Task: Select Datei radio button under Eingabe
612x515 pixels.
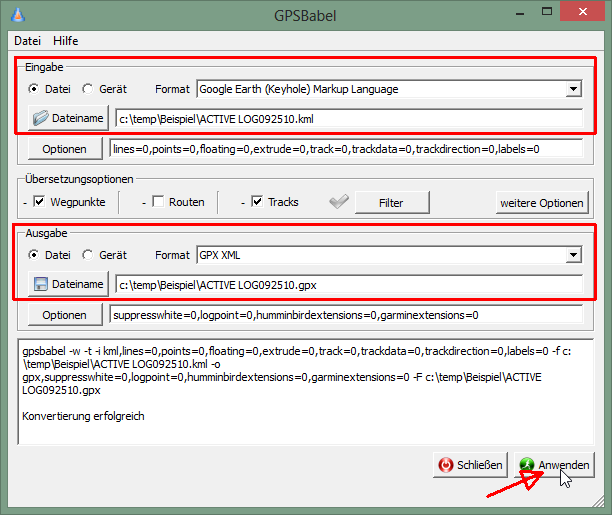Action: 34,89
